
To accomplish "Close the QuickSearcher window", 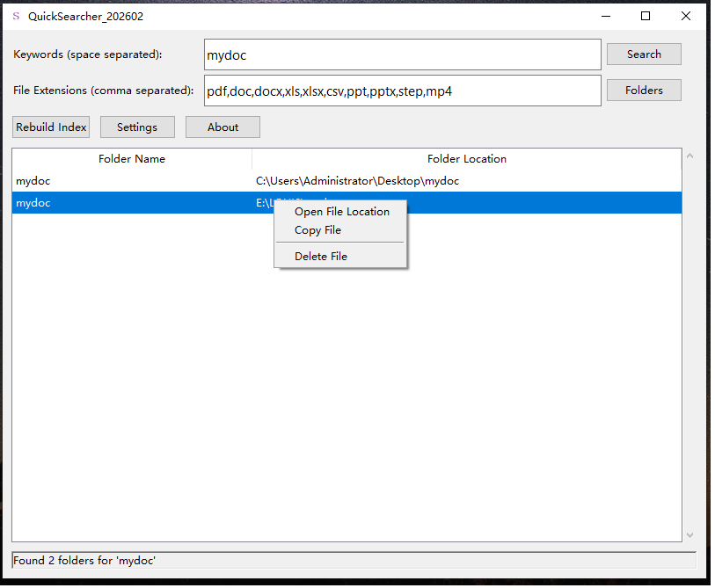I will point(685,16).
